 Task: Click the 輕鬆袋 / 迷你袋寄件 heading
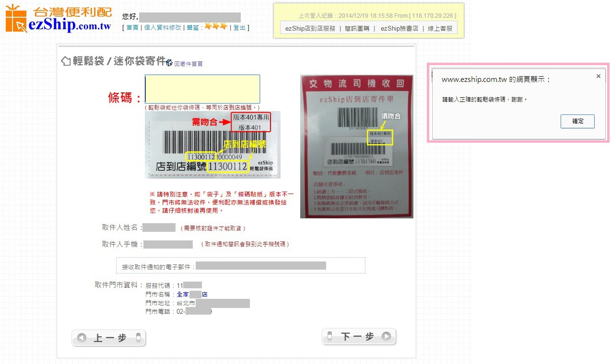click(119, 61)
